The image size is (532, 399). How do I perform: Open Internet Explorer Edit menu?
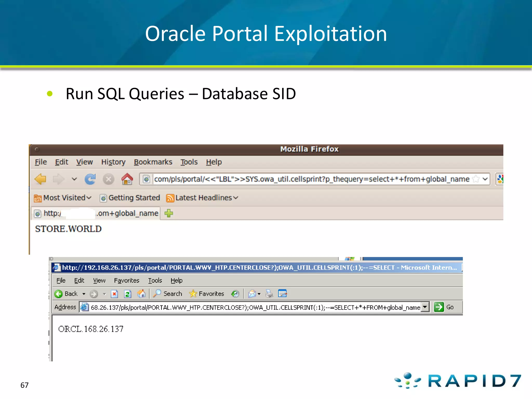(79, 281)
